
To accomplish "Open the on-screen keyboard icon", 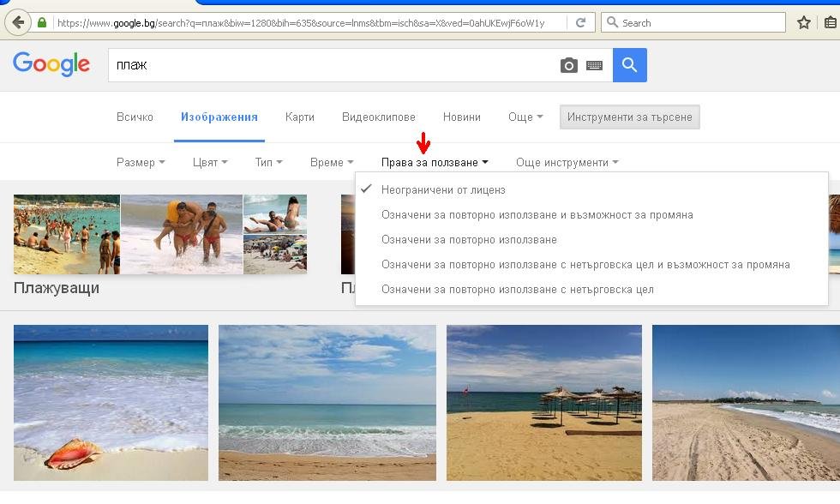I will (594, 65).
